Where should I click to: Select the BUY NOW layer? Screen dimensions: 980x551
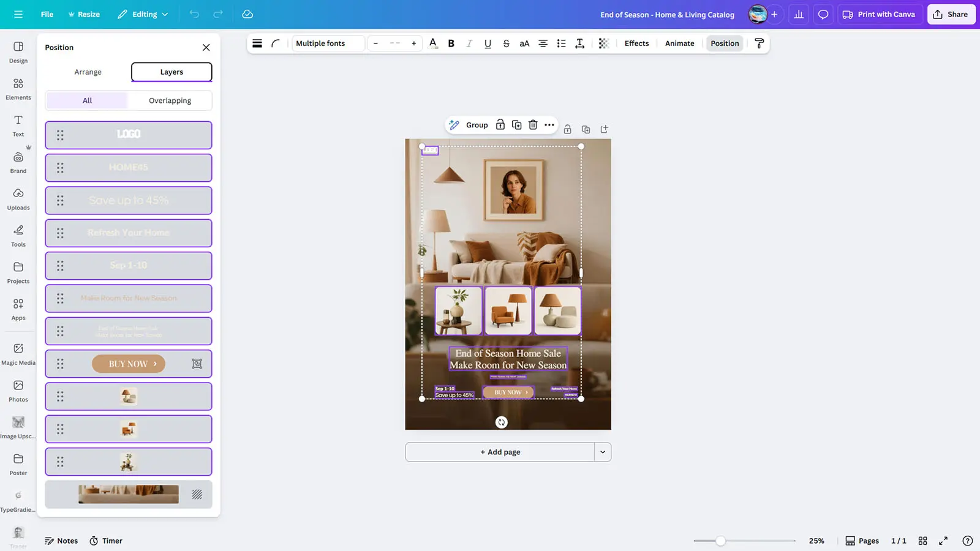click(129, 364)
